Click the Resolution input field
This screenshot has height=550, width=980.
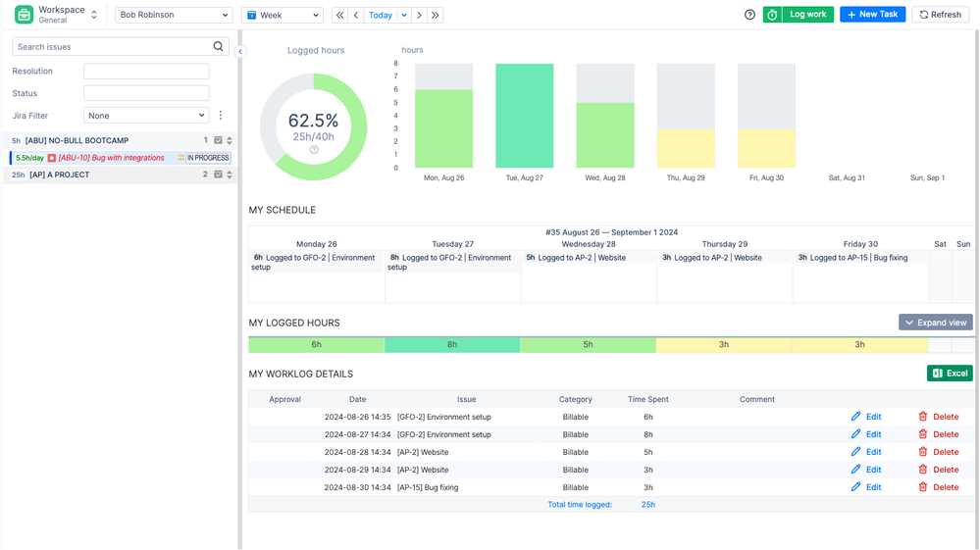[x=146, y=72]
